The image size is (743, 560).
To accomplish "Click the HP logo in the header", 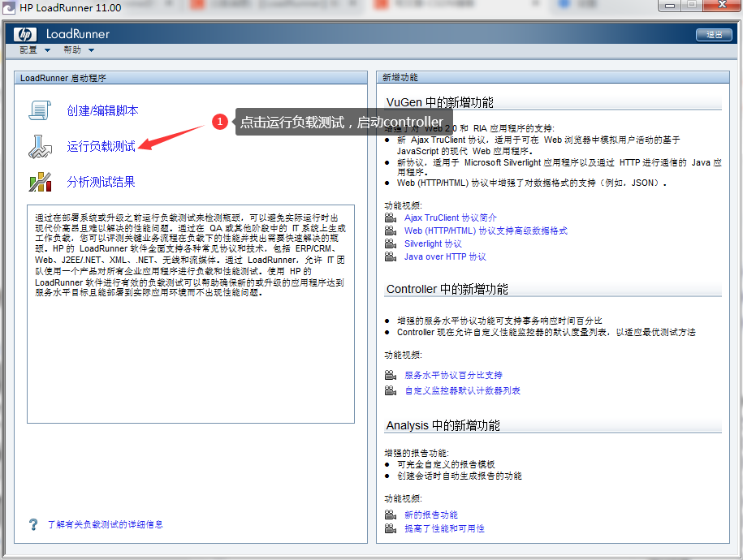I will pos(25,34).
